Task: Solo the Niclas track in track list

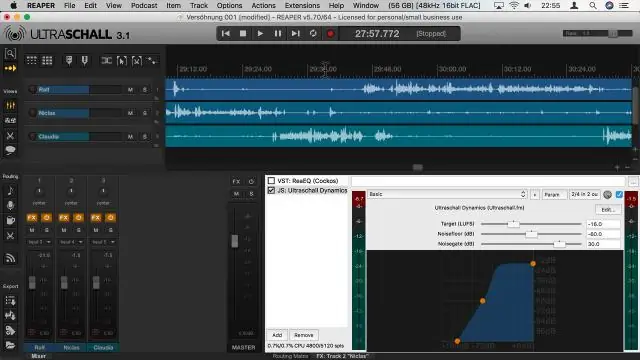Action: pos(144,113)
